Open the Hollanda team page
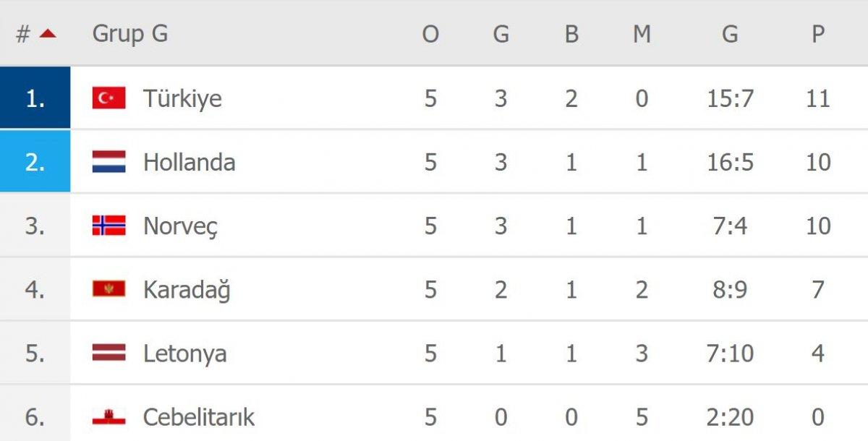The image size is (868, 441). pos(188,162)
